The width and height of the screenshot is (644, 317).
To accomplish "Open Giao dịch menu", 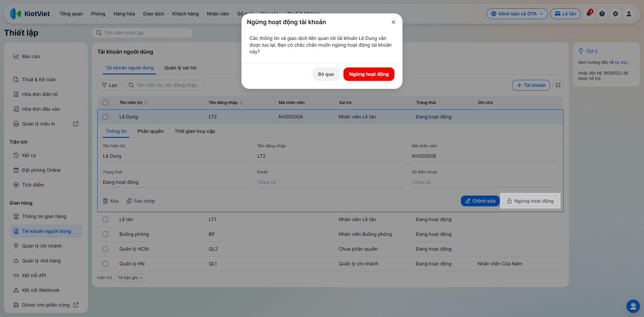I will (154, 14).
